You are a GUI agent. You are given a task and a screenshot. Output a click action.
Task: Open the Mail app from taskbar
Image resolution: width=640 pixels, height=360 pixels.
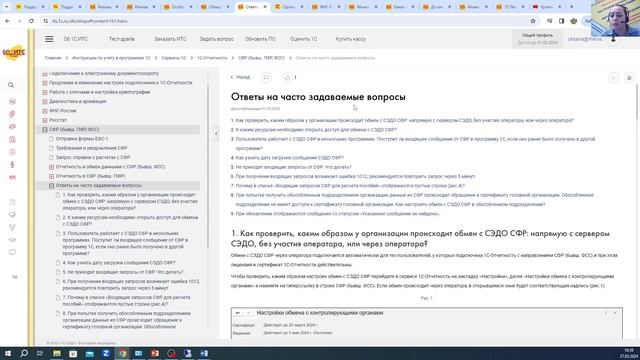coord(90,353)
